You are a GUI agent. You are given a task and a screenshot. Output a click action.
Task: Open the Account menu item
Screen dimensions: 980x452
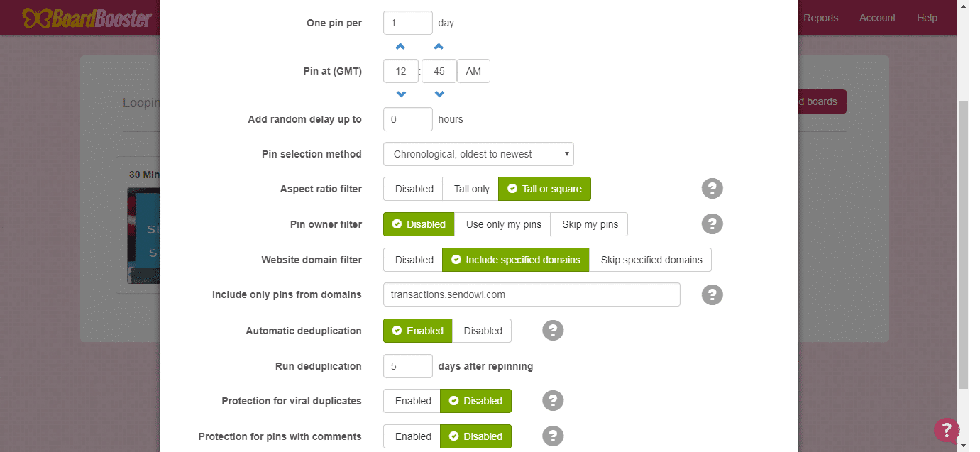(x=877, y=18)
